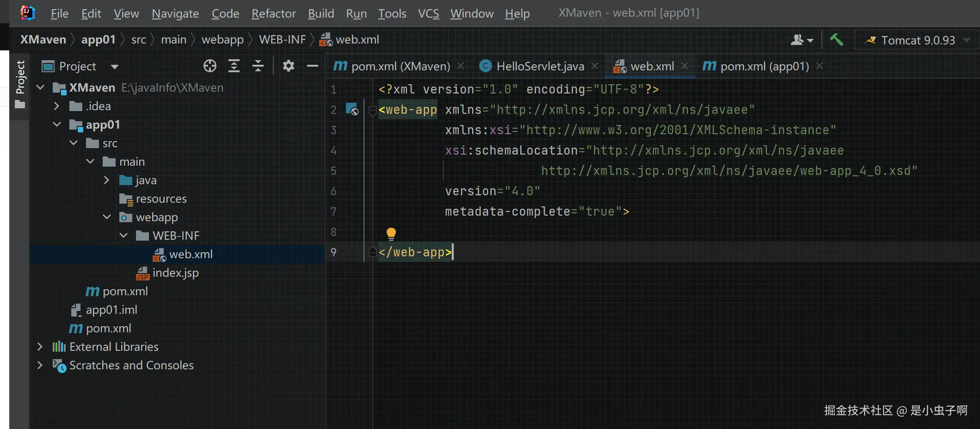Screen dimensions: 980x429
Task: Click the yellow intention lightbulb on line 8
Action: [391, 233]
